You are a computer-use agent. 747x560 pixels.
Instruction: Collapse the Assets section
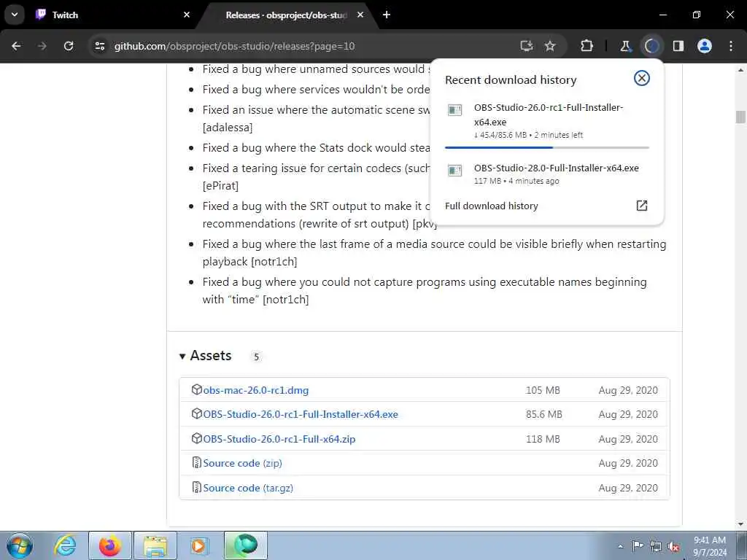click(x=182, y=356)
